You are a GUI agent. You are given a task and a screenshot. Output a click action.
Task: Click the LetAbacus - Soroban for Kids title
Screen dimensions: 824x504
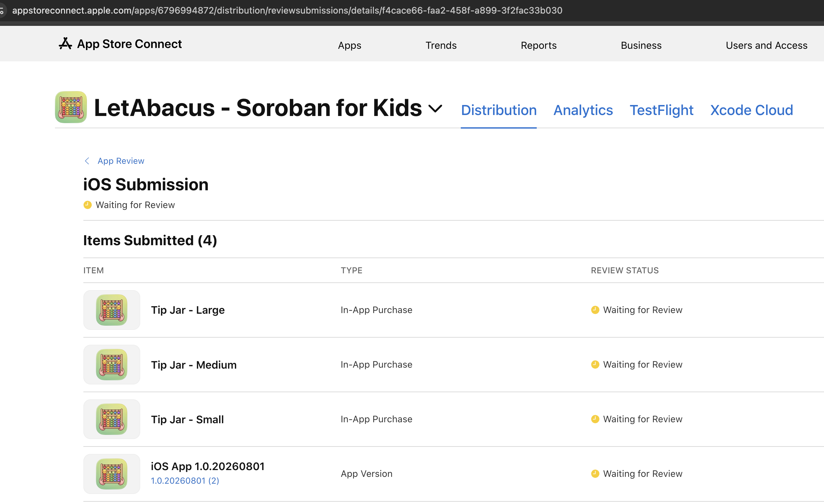258,108
